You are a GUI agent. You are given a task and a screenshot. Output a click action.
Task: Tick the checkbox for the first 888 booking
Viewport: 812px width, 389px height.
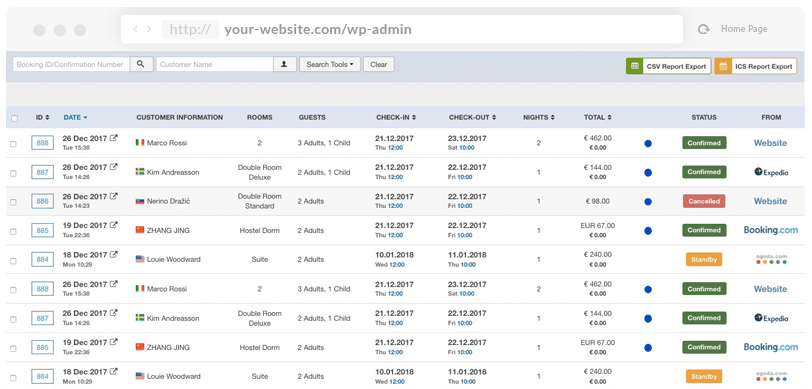pos(13,144)
